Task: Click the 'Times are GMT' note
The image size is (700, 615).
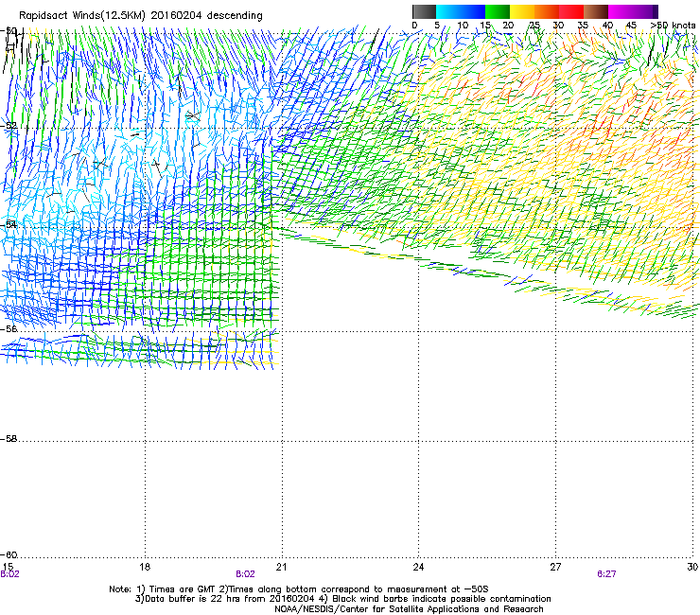Action: point(183,589)
